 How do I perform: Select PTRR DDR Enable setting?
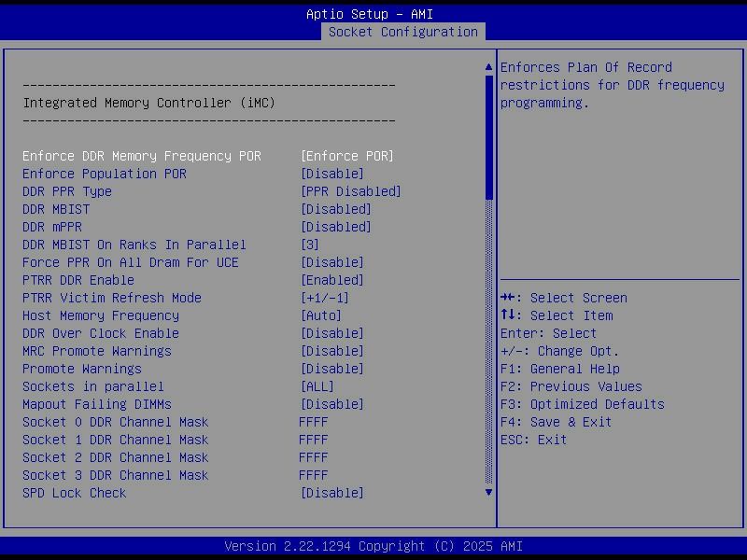[x=78, y=280]
